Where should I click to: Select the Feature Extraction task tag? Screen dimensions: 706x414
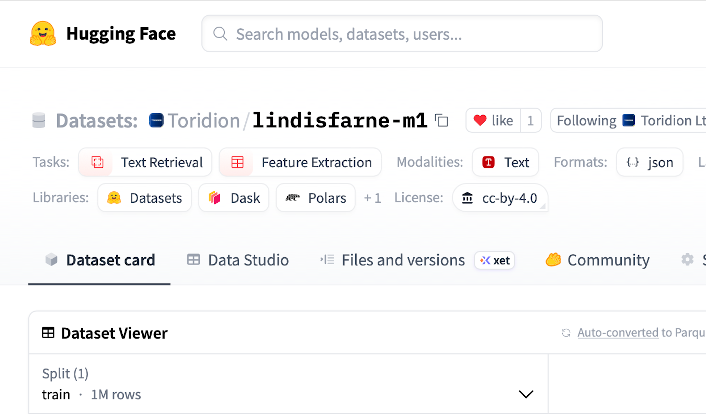[300, 162]
